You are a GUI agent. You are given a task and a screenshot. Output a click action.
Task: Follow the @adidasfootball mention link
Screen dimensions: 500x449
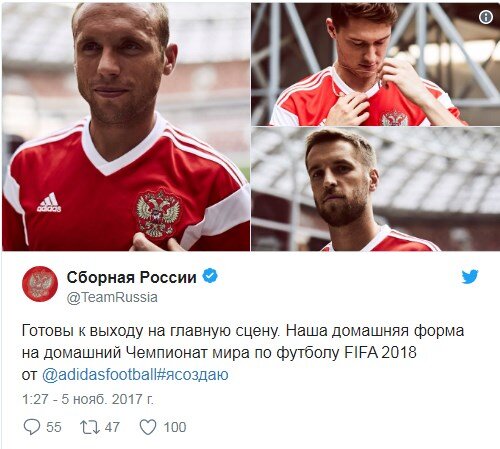pos(99,374)
